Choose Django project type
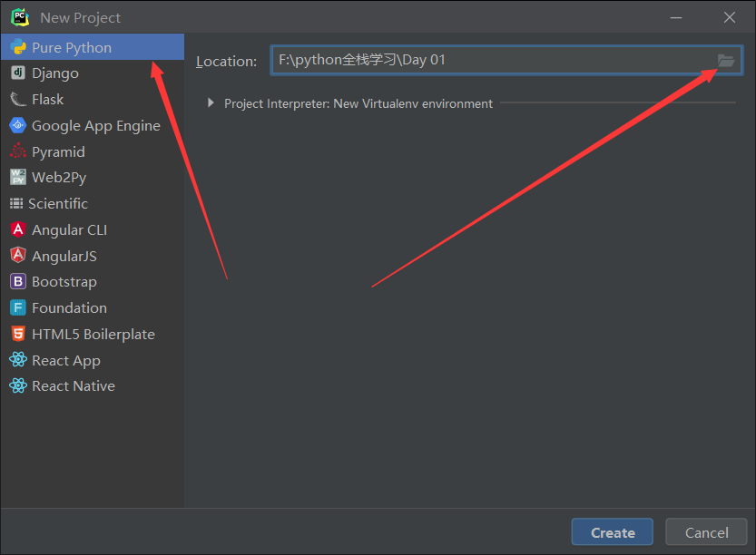Screen dimensions: 756x555 coord(92,73)
